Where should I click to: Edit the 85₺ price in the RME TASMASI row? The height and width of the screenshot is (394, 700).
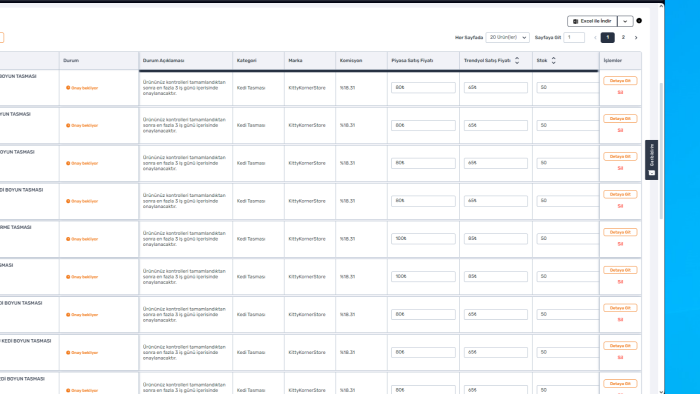496,239
